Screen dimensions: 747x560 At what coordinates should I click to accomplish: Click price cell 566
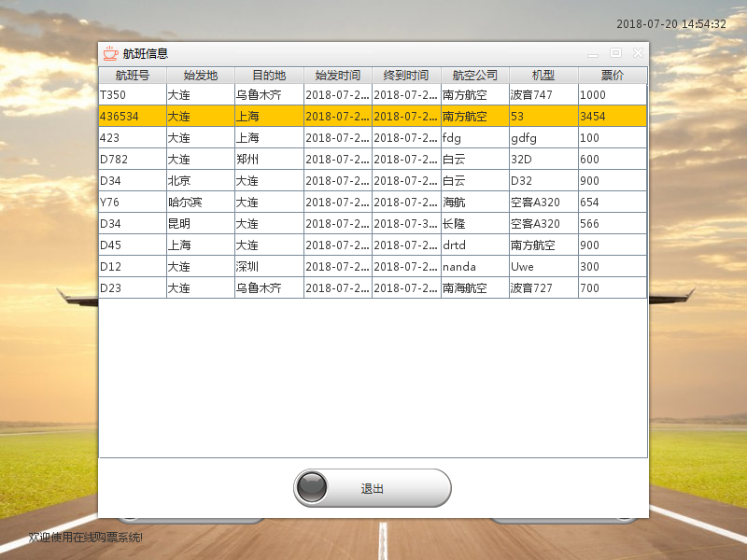(x=613, y=223)
